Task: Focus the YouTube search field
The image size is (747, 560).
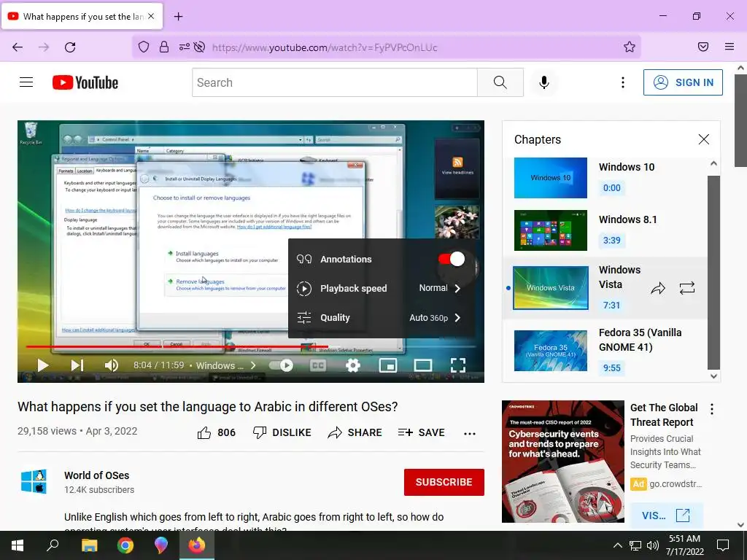Action: point(334,82)
